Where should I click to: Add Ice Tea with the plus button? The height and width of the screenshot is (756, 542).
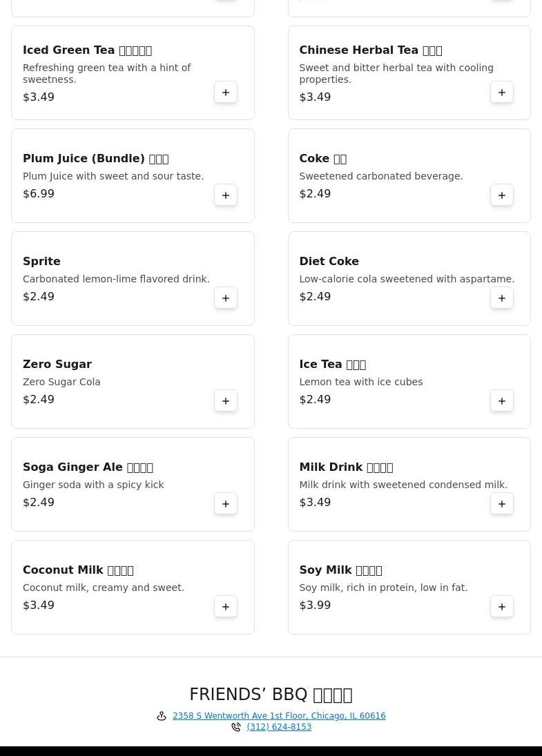coord(502,401)
